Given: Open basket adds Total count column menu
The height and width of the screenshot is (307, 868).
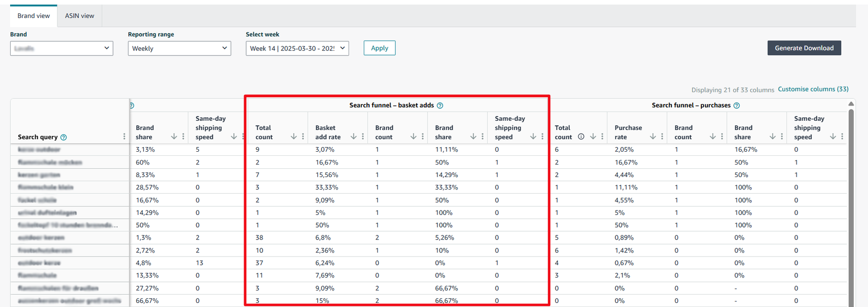Looking at the screenshot, I should click(303, 136).
